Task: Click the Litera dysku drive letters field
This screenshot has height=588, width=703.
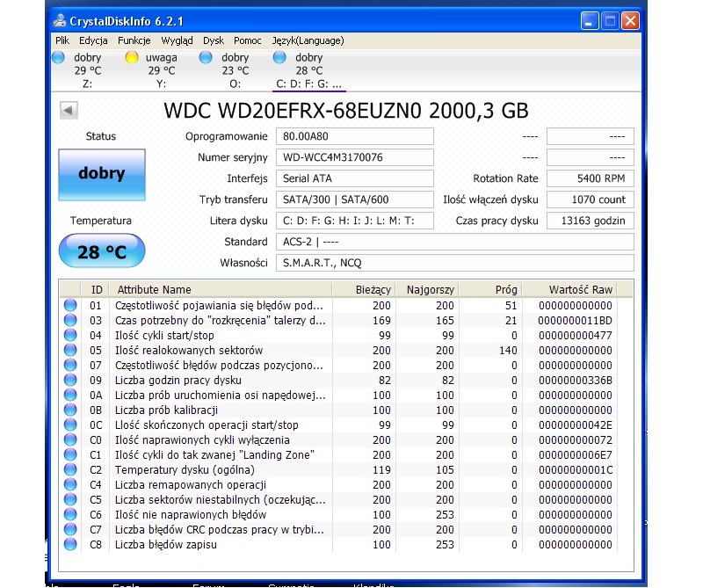Action: [355, 221]
